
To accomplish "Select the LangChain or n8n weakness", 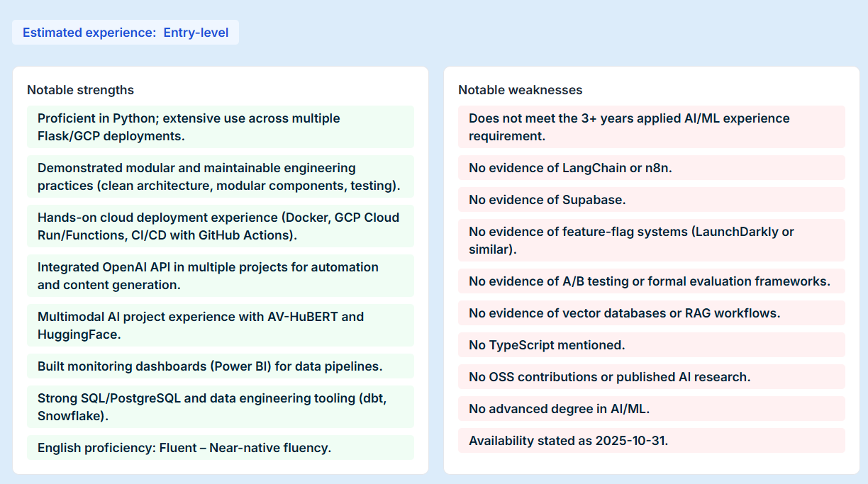I will point(651,168).
